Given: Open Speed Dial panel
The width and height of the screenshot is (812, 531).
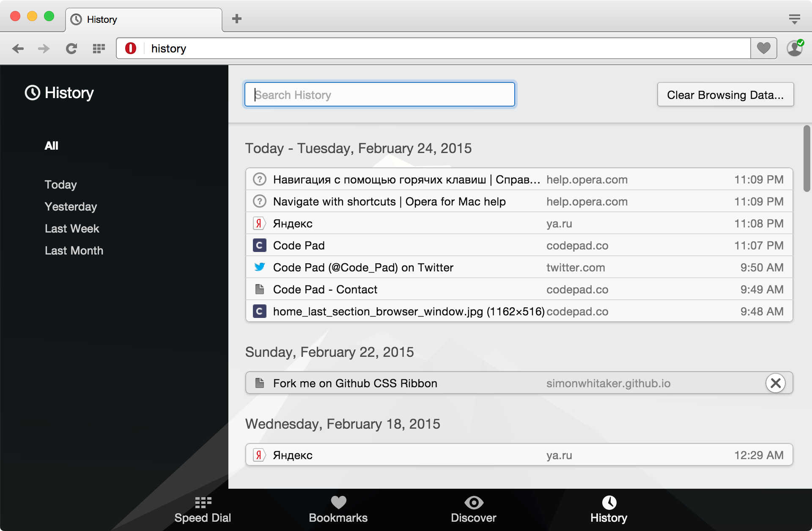Looking at the screenshot, I should [203, 515].
